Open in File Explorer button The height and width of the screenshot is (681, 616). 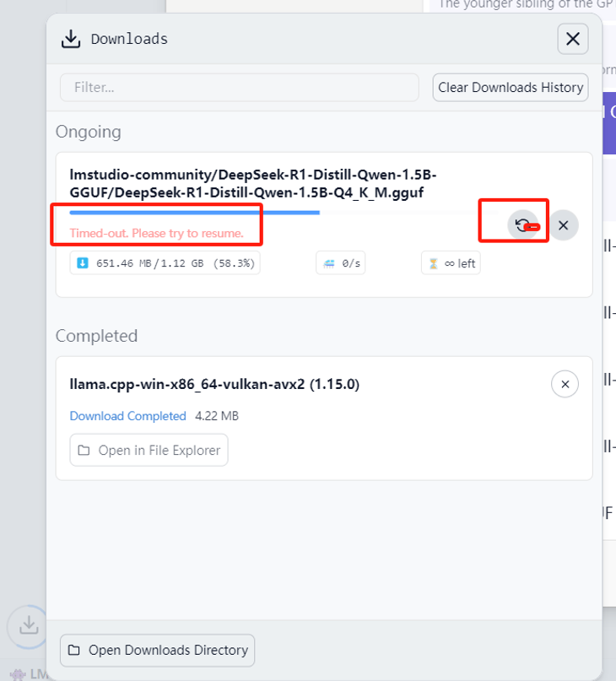(149, 450)
